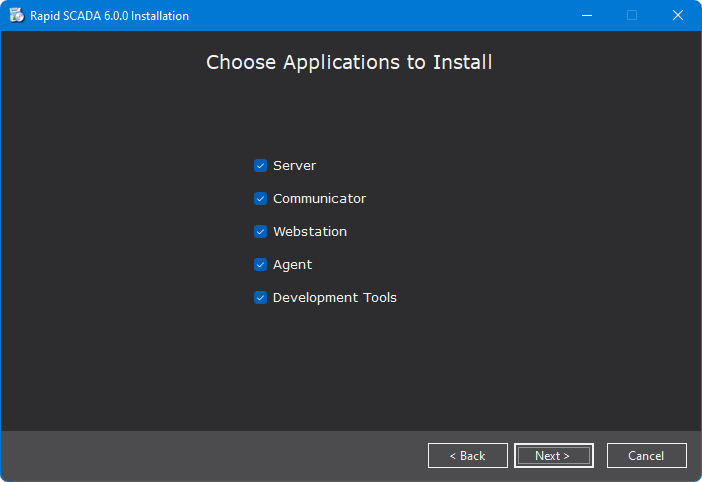The image size is (702, 482).
Task: Disable the Development Tools checkbox
Action: 260,298
